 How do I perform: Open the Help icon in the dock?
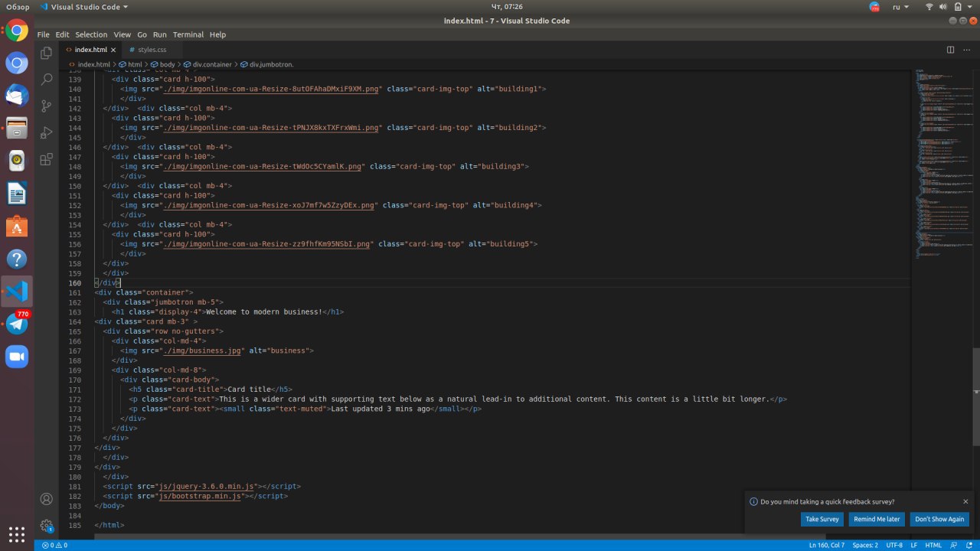[17, 259]
